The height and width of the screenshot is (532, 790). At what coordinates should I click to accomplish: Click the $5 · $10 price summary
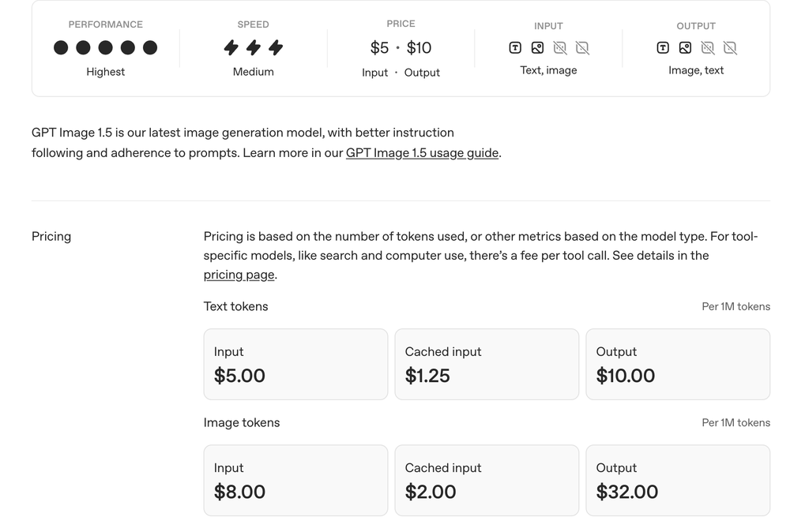[x=401, y=48]
